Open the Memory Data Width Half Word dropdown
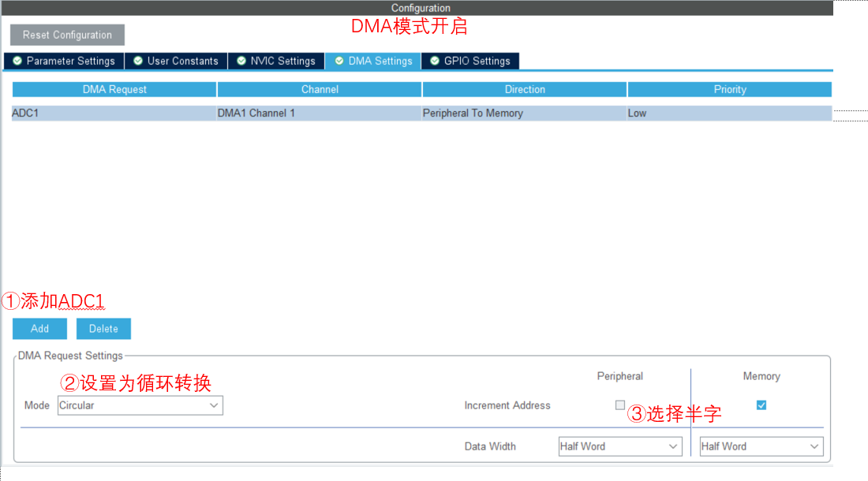Screen dimensions: 868x481 click(x=760, y=446)
